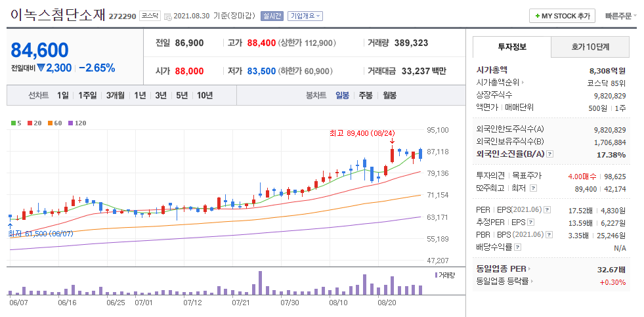Click the 코스닥 market badge
The width and height of the screenshot is (644, 317).
pos(150,16)
